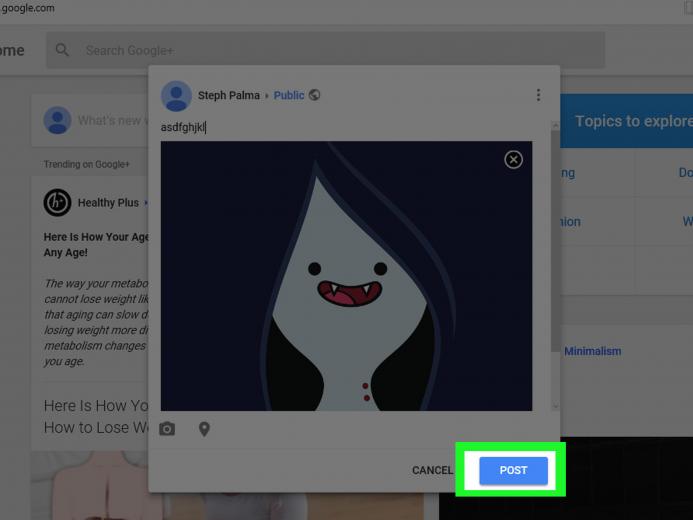Screen dimensions: 693x520
Task: Cancel the post with CANCEL button
Action: pyautogui.click(x=432, y=471)
